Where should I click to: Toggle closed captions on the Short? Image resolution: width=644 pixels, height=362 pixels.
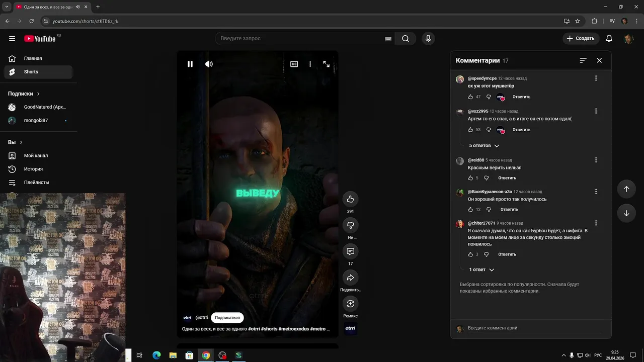click(x=294, y=64)
